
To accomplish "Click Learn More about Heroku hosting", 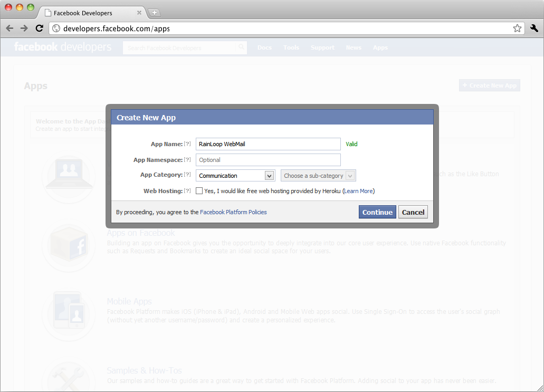I will (x=358, y=191).
